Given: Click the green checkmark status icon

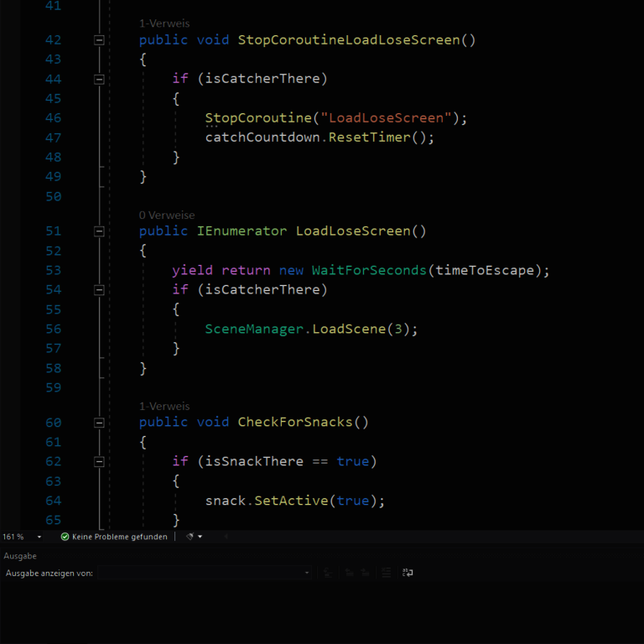Looking at the screenshot, I should [65, 537].
